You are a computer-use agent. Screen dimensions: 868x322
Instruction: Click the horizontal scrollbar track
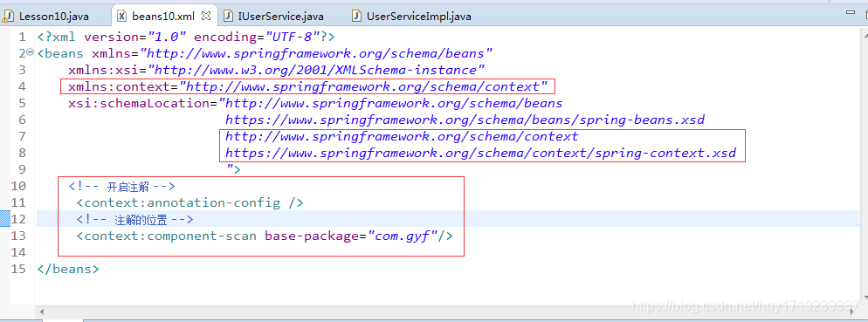point(448,312)
